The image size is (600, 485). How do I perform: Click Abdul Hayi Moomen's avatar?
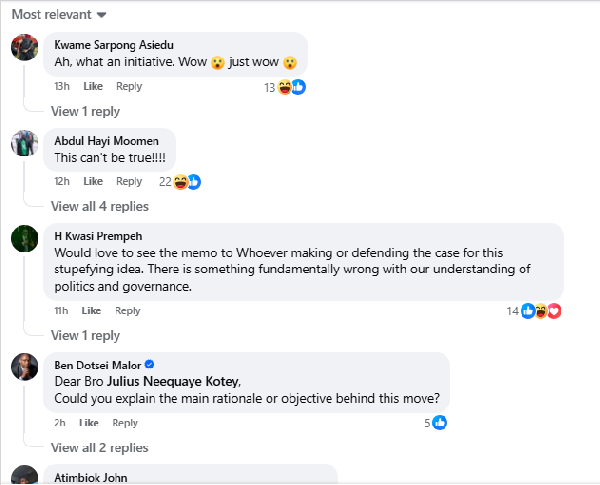tap(24, 142)
